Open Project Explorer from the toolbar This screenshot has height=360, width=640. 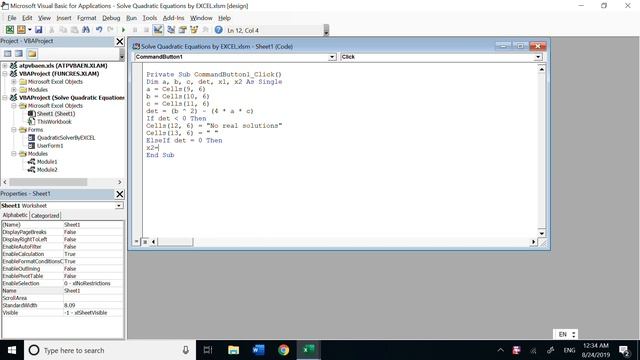point(171,30)
